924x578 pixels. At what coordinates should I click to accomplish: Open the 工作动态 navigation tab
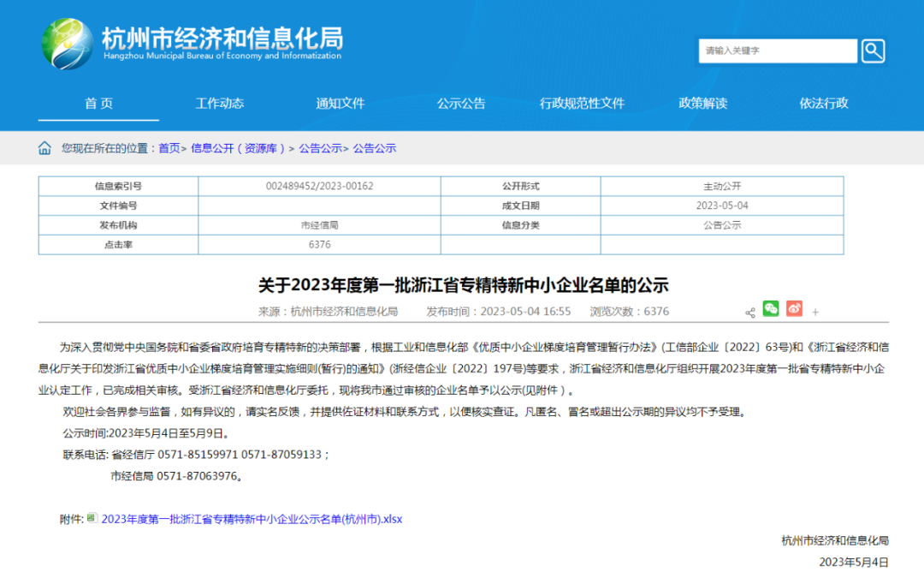click(220, 104)
